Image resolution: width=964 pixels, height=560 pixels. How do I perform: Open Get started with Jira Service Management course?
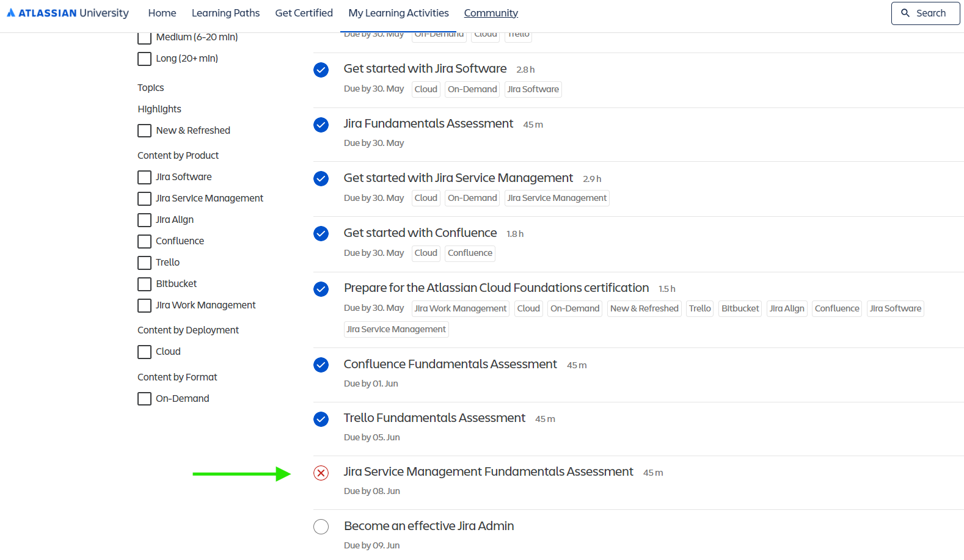pyautogui.click(x=458, y=178)
